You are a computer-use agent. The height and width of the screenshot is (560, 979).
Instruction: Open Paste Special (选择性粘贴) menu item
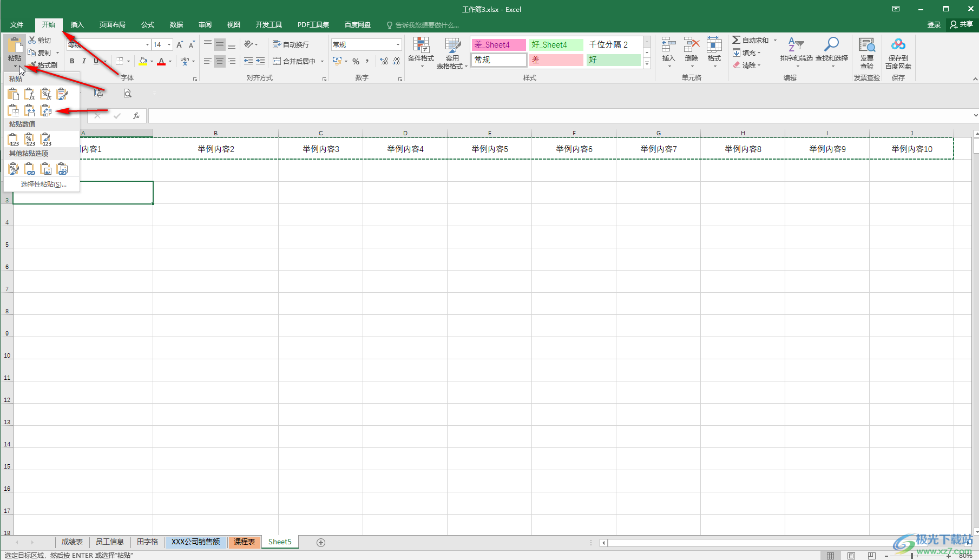pyautogui.click(x=42, y=185)
